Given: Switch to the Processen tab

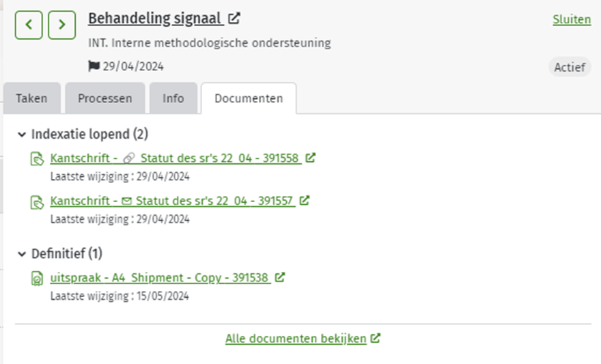Looking at the screenshot, I should [105, 98].
